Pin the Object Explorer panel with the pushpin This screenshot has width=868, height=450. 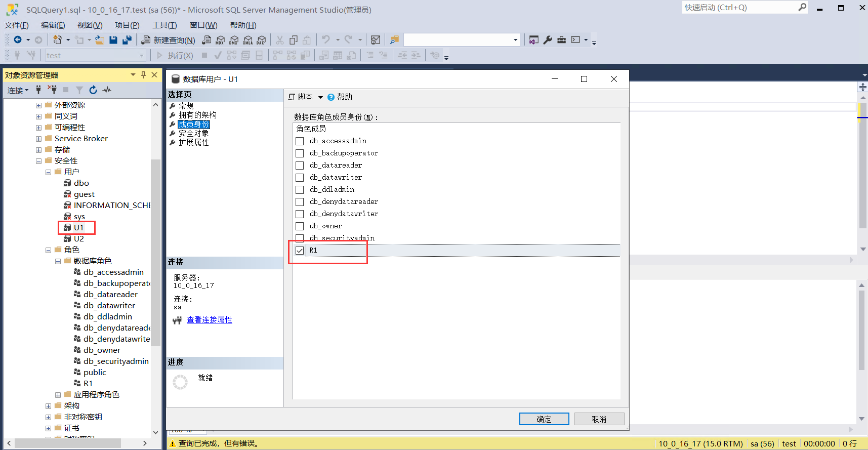143,75
